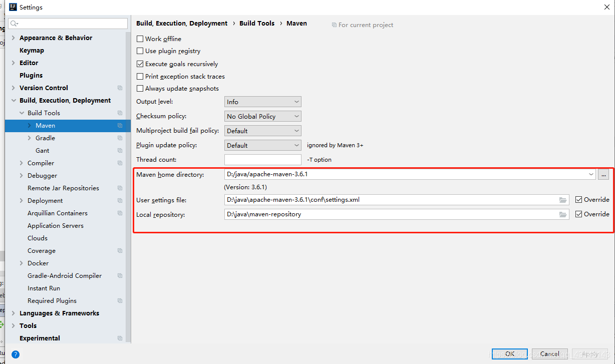Image resolution: width=615 pixels, height=364 pixels.
Task: Open the Plugin update policy dropdown
Action: pyautogui.click(x=263, y=145)
